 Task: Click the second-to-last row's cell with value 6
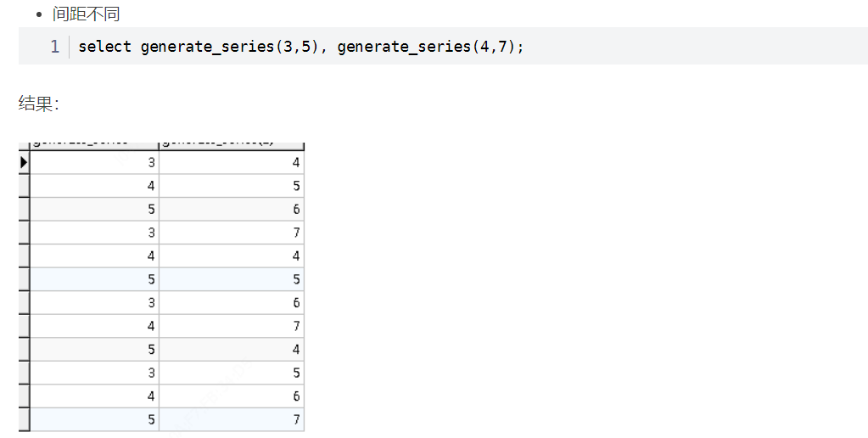tap(231, 396)
